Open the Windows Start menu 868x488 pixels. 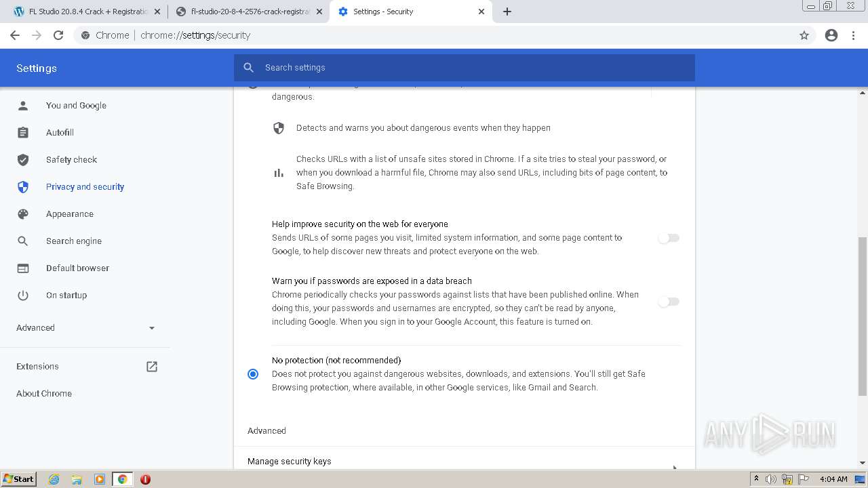[x=18, y=479]
